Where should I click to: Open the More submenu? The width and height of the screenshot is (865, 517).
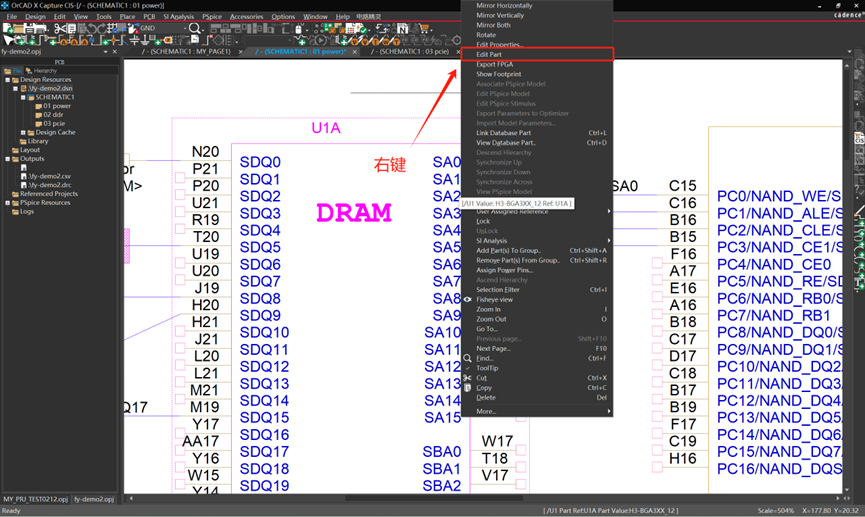537,412
